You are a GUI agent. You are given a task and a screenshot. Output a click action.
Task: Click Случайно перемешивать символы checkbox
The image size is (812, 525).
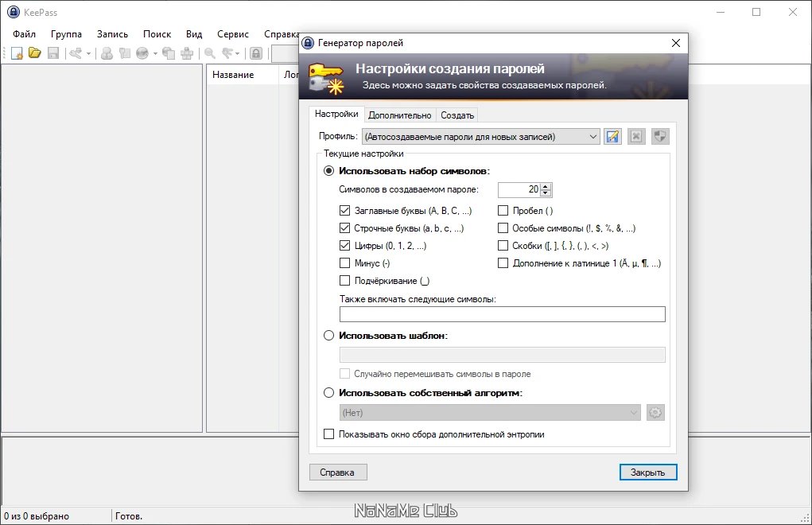(x=345, y=374)
